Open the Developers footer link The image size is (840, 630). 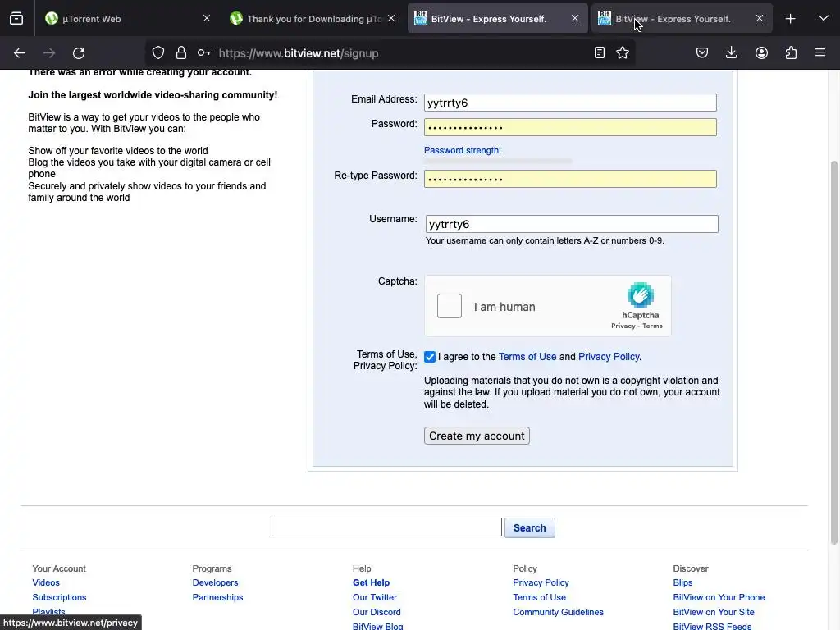point(215,582)
